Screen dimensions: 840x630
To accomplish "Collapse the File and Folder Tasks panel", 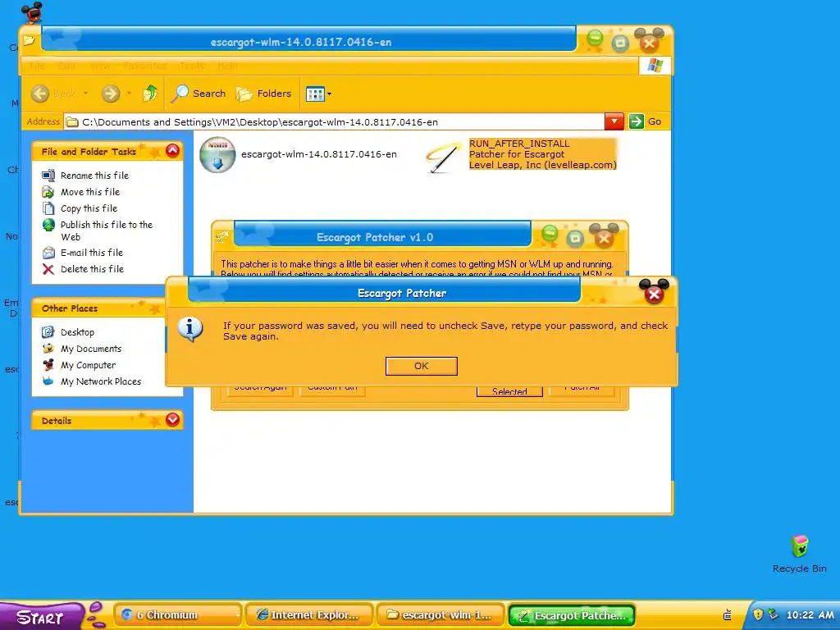I will tap(172, 151).
